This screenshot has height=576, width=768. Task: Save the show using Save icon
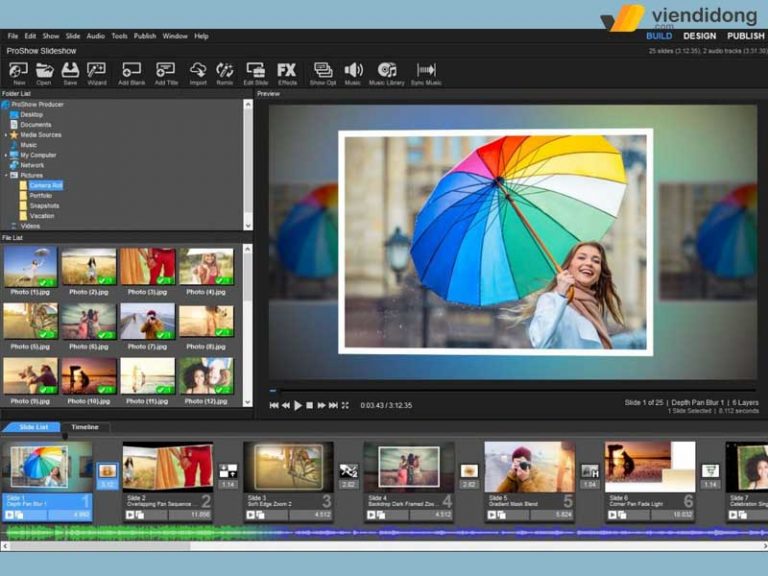(x=70, y=74)
